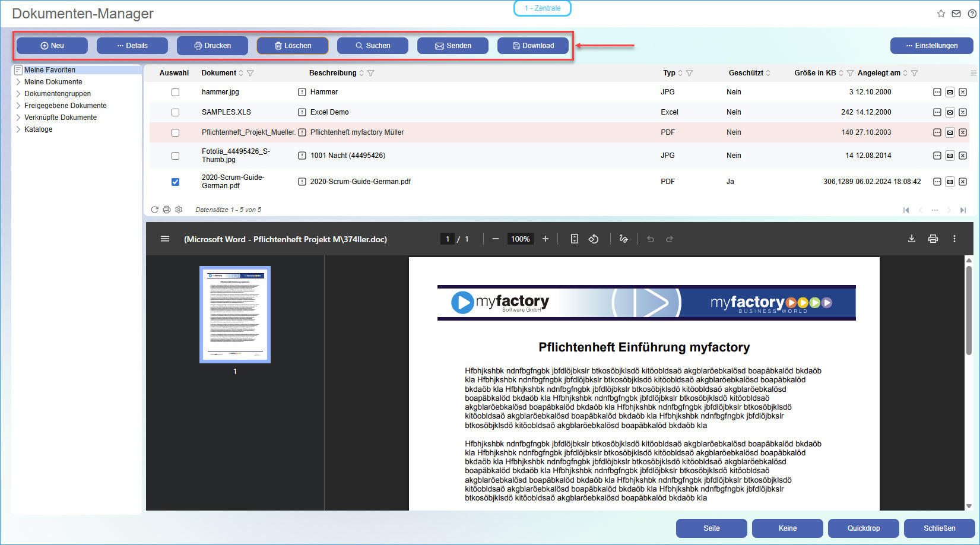The height and width of the screenshot is (545, 980).
Task: Open Freigegebene Dokumente folder
Action: click(x=65, y=106)
